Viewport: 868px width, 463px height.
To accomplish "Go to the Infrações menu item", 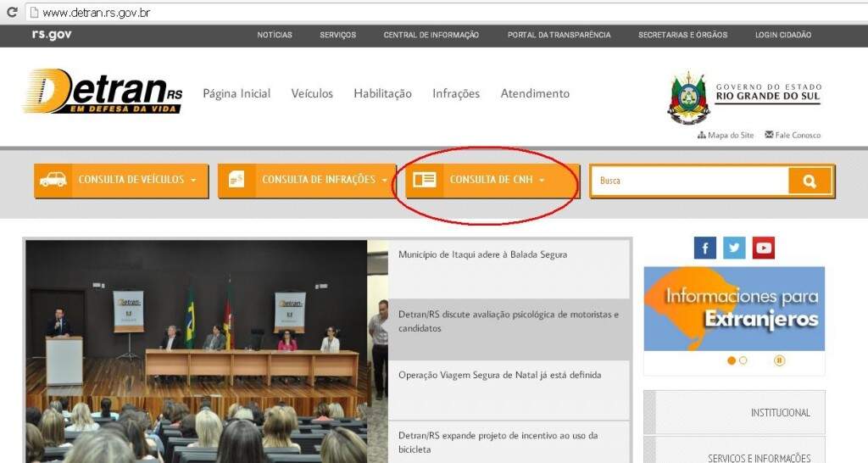I will coord(456,93).
